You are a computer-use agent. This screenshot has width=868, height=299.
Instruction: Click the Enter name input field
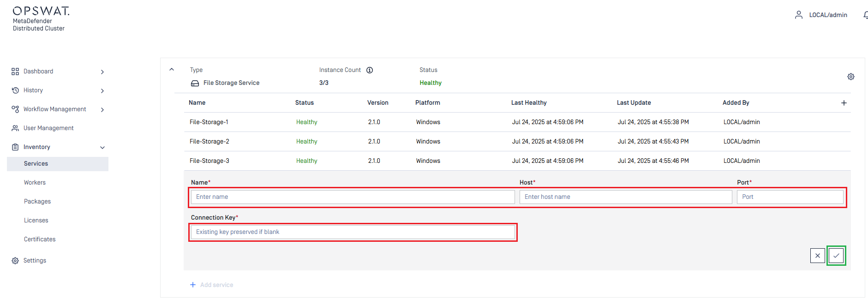(x=353, y=197)
